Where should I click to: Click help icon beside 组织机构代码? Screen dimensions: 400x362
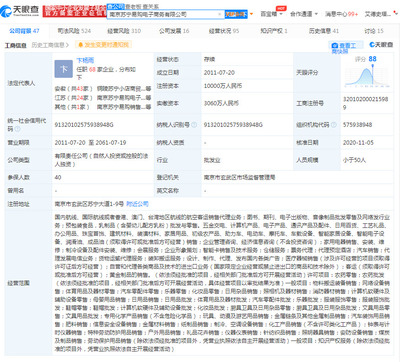click(334, 125)
